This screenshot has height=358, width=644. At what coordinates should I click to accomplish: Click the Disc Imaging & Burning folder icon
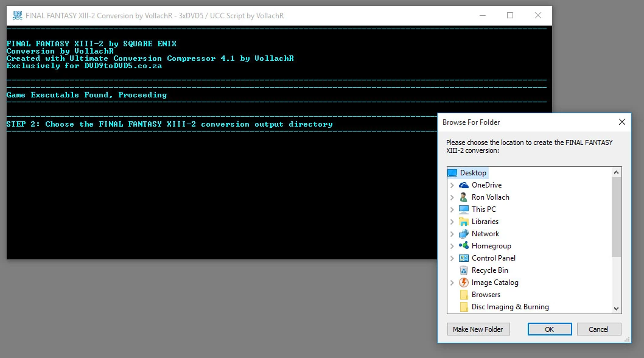(464, 307)
